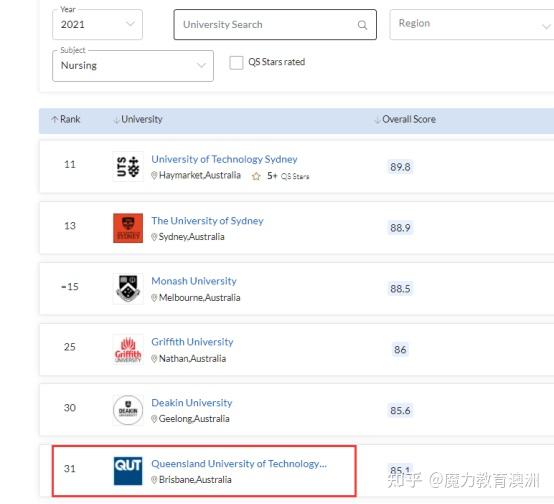This screenshot has width=554, height=504.
Task: Open University of Technology Sydney link
Action: coord(224,159)
